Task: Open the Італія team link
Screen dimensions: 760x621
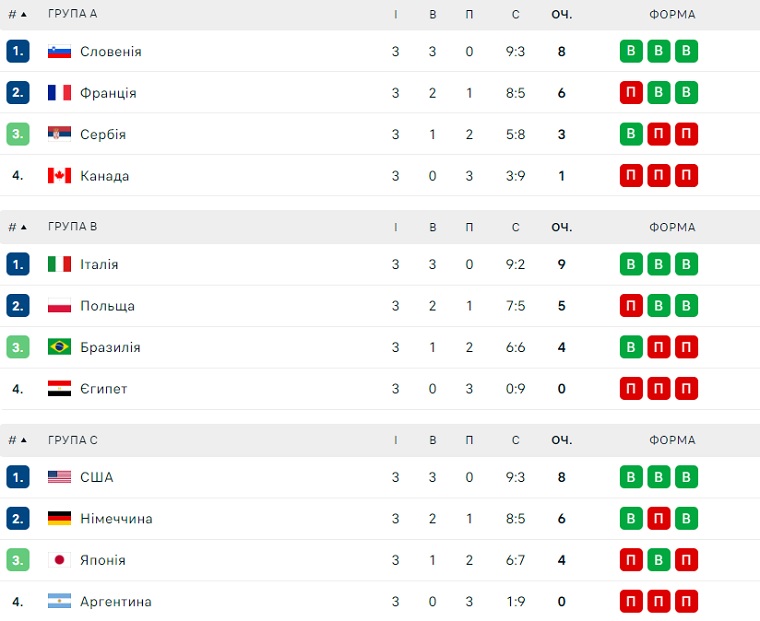Action: [x=99, y=265]
